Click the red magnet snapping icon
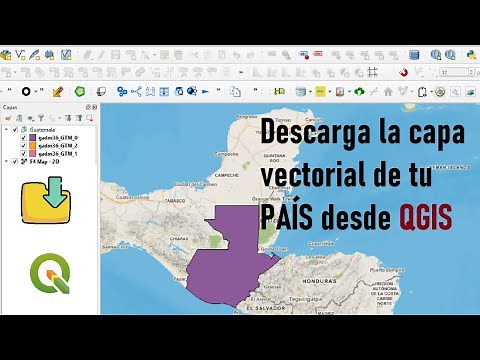The width and height of the screenshot is (480, 360). click(404, 72)
